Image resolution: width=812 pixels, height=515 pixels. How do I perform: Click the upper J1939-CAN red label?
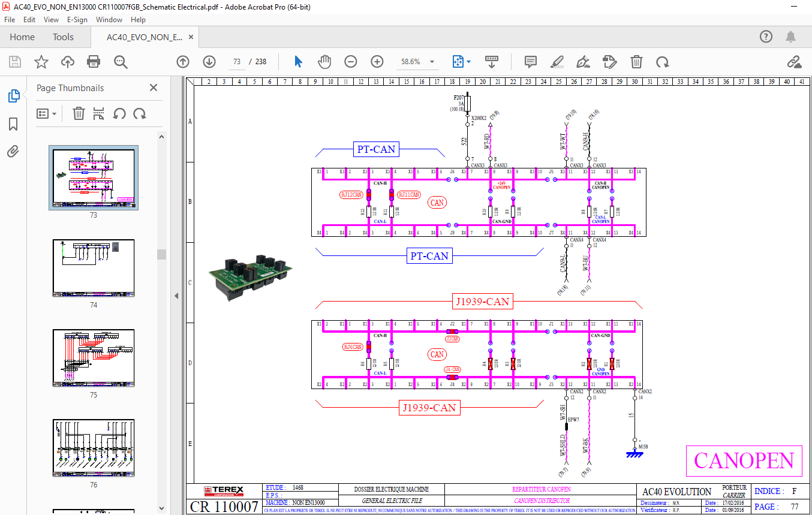(x=482, y=302)
